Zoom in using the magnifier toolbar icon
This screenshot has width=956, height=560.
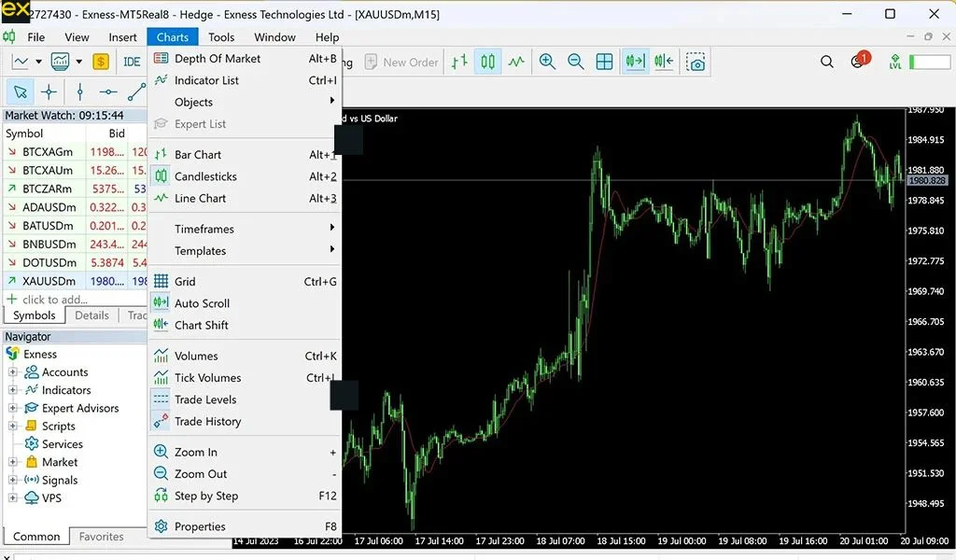pyautogui.click(x=547, y=62)
